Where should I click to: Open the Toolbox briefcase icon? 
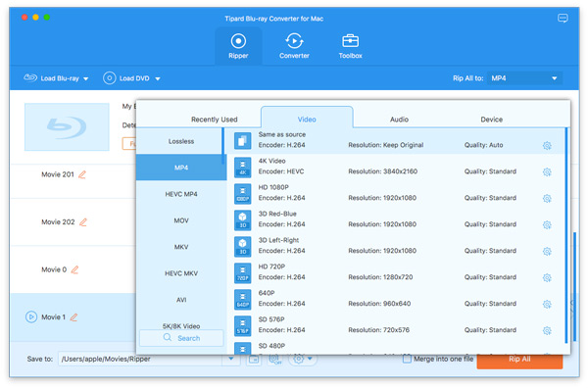pos(350,40)
